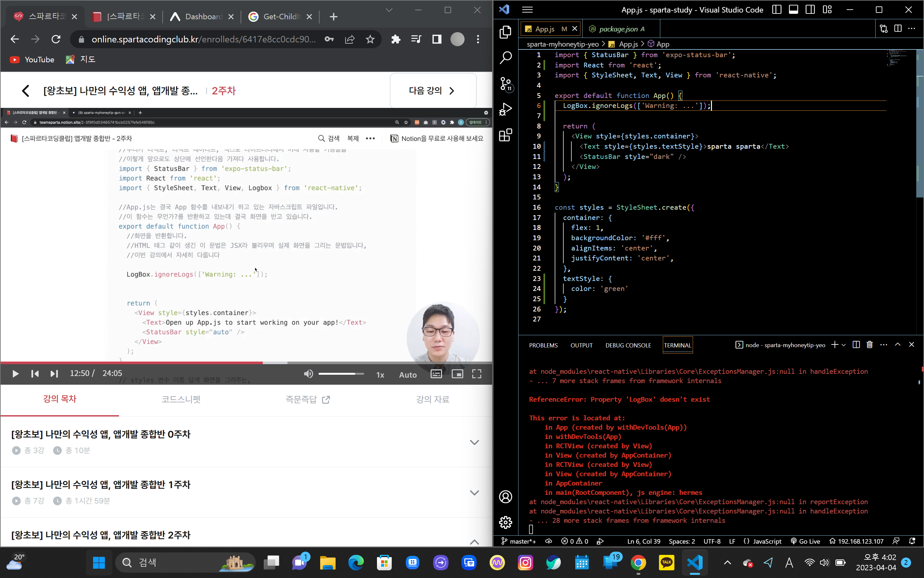Viewport: 924px width, 578px height.
Task: Open Accounts menu in VS Code activity bar
Action: pos(506,496)
